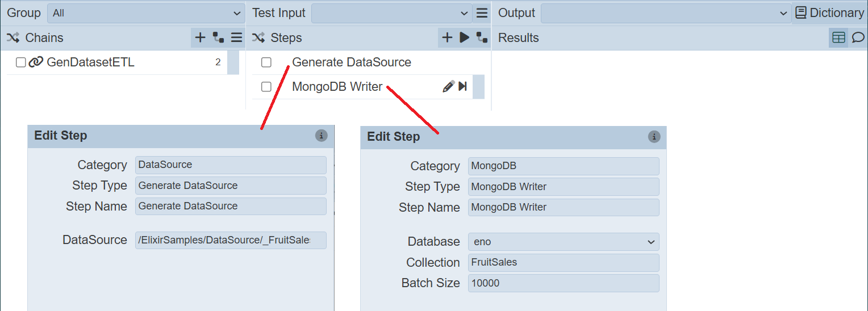Show Results comment view
Screen dimensions: 868x311
coord(858,38)
